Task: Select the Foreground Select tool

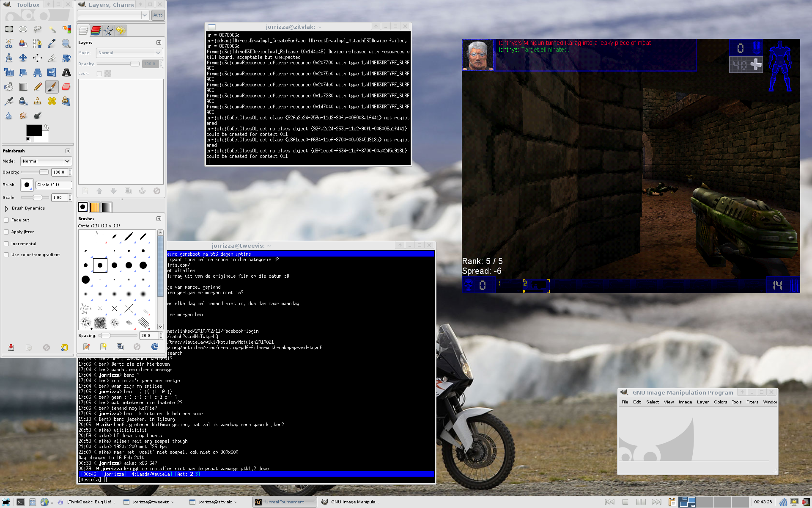Action: (23, 44)
